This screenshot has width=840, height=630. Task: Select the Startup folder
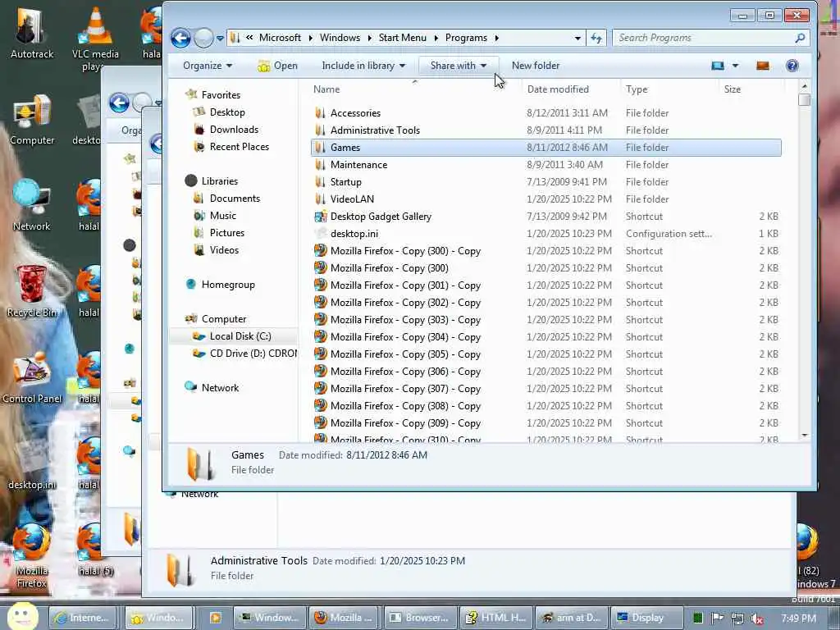[345, 181]
